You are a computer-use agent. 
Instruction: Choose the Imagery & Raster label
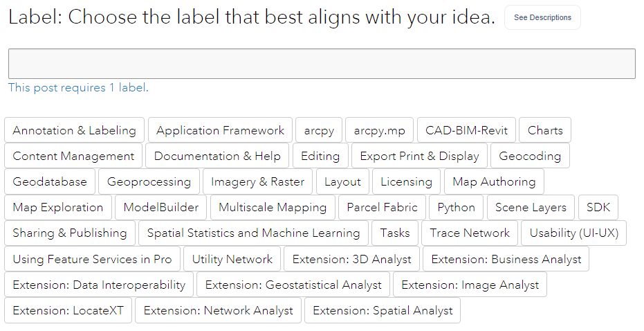pos(257,181)
